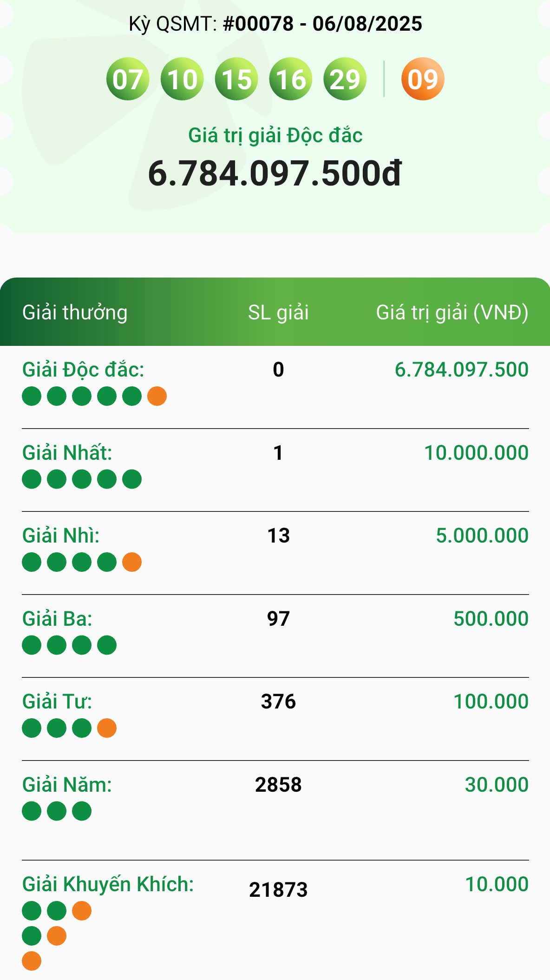Tap the 10.000.000 Giải Nhất prize value
Screen dimensions: 550x980
click(x=476, y=453)
